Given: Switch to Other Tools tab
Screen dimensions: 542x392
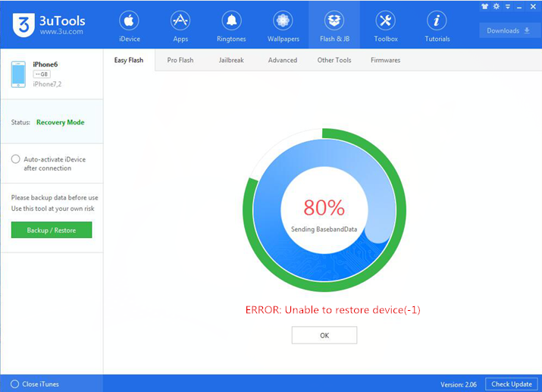Looking at the screenshot, I should pos(334,60).
